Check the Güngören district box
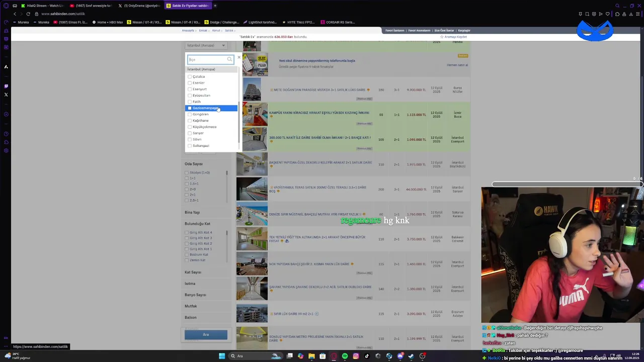 (190, 114)
